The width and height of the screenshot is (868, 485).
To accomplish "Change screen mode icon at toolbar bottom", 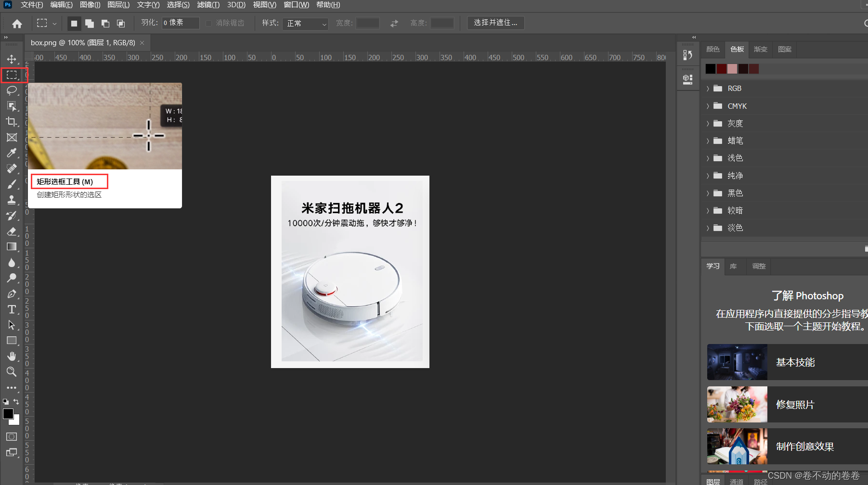I will [12, 452].
